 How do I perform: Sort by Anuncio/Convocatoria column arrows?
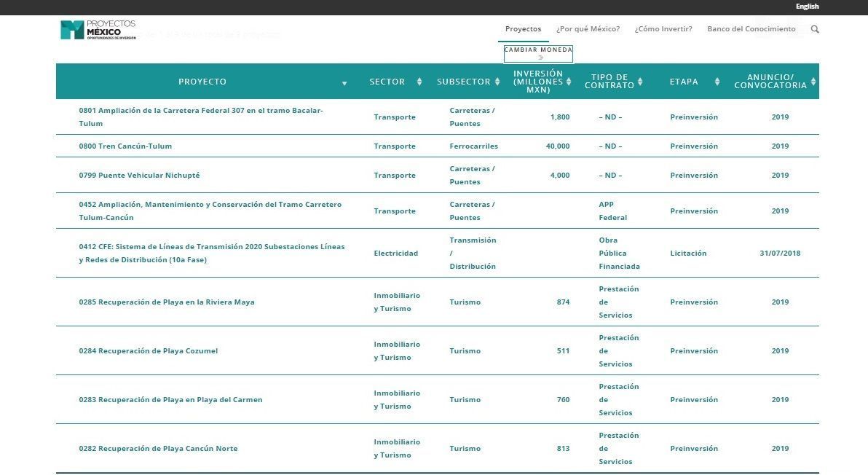(813, 82)
